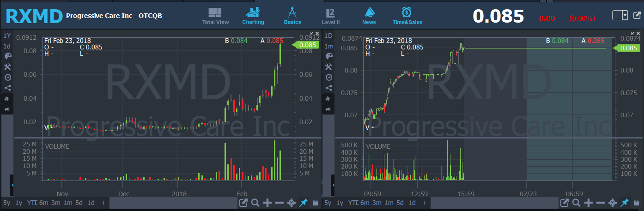Zoom in on the left chart
The image size is (644, 211).
267,203
